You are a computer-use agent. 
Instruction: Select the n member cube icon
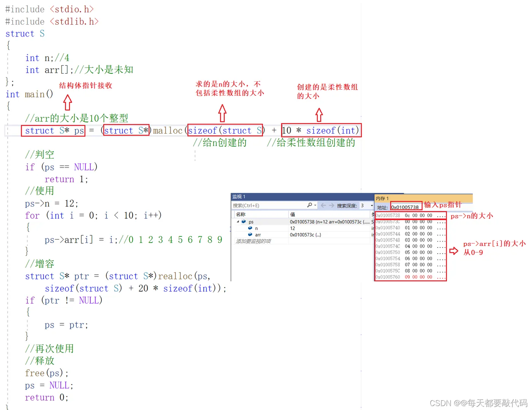(250, 228)
